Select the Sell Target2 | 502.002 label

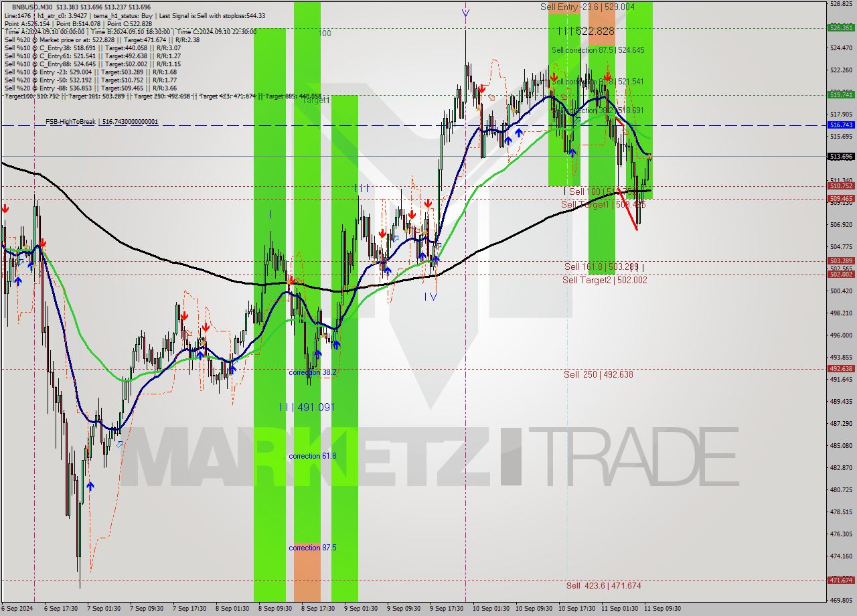pos(605,280)
